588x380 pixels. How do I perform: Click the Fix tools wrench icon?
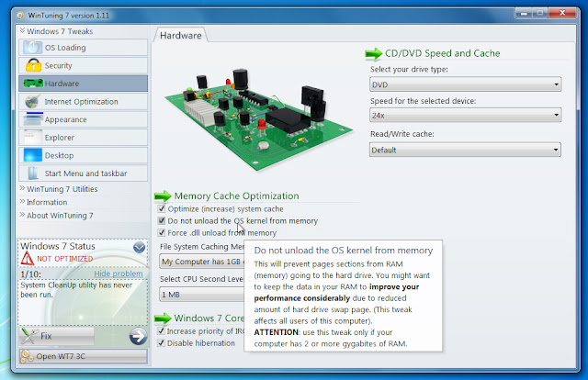(29, 336)
